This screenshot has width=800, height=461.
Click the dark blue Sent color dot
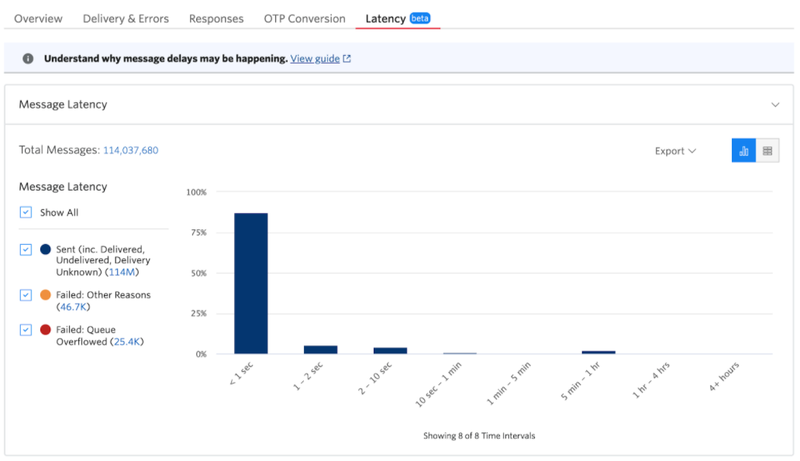(45, 249)
